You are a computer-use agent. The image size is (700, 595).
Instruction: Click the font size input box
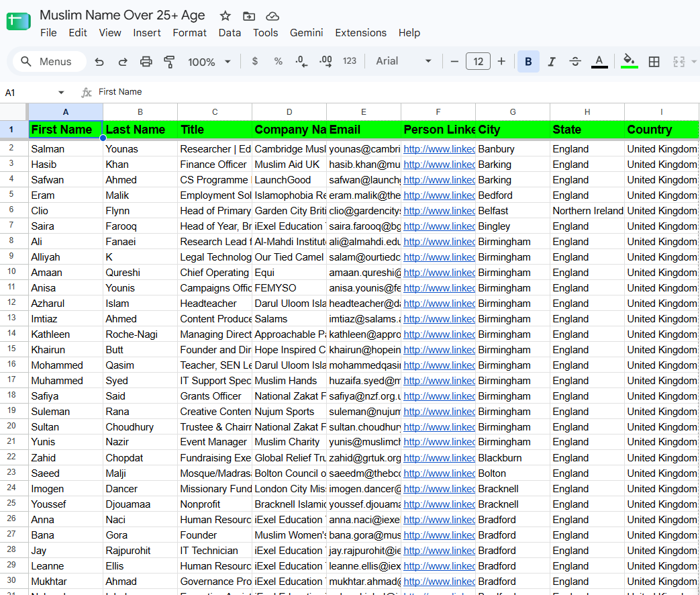(x=478, y=61)
